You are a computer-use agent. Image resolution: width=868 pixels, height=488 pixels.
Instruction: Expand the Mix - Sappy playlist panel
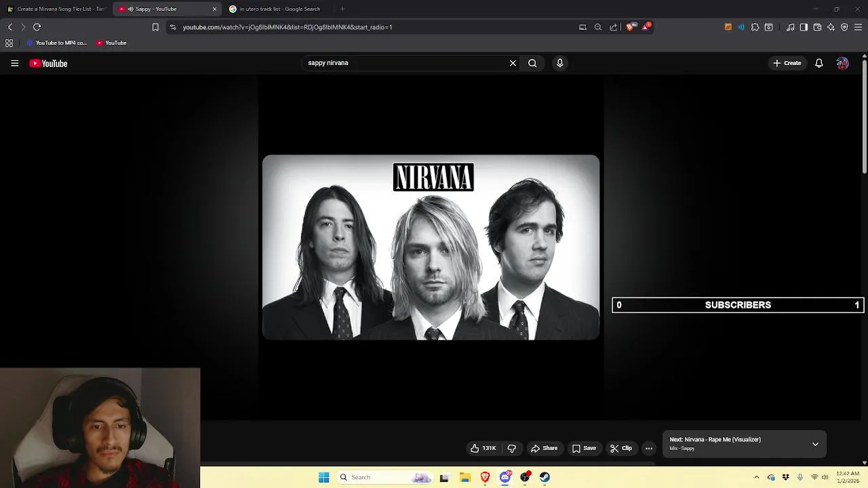coord(815,444)
